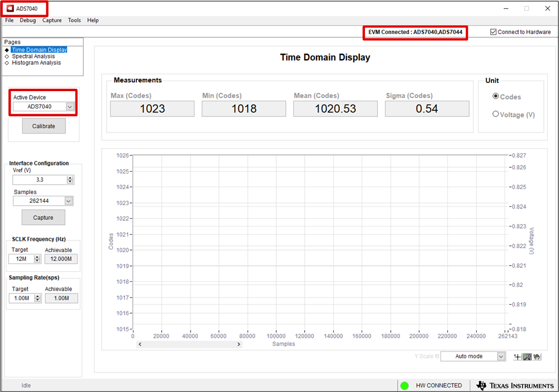Open the Capture menu
Viewport: 559px width, 392px height.
[x=52, y=20]
